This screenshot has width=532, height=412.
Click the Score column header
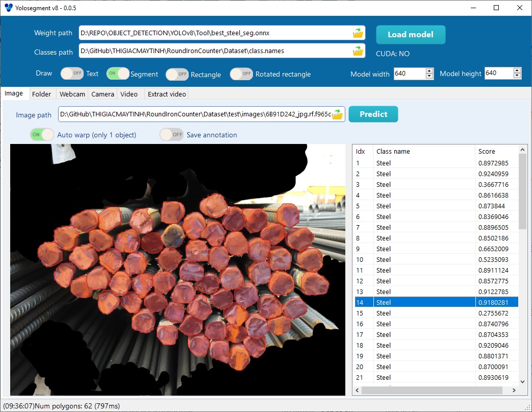(x=495, y=151)
